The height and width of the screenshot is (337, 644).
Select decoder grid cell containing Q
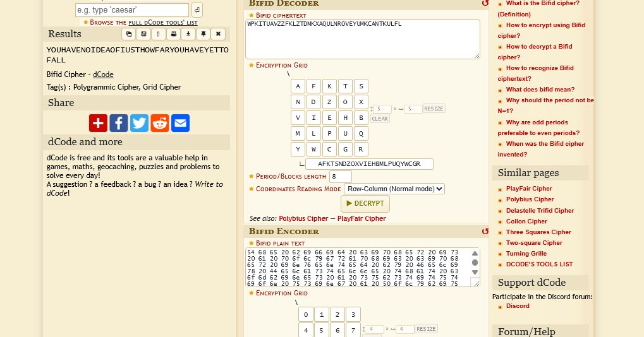tap(361, 133)
